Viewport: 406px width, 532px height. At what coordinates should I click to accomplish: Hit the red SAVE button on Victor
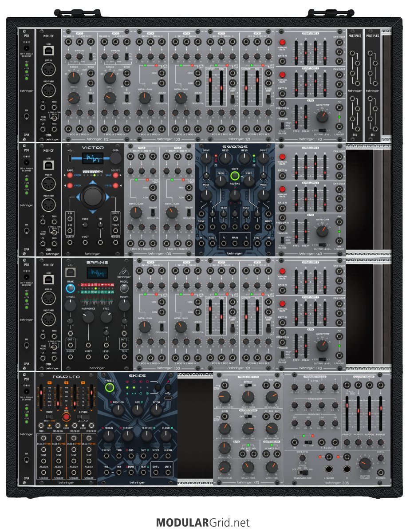pyautogui.click(x=116, y=175)
